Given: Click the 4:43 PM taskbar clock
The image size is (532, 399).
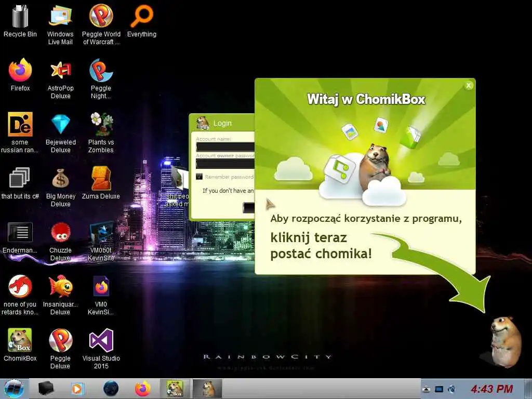Looking at the screenshot, I should (x=491, y=389).
